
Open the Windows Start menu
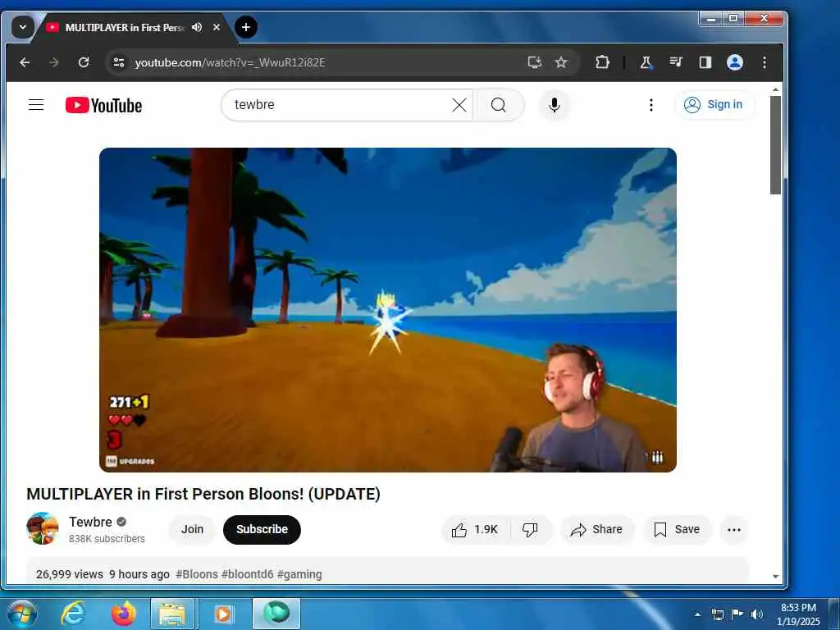click(21, 614)
